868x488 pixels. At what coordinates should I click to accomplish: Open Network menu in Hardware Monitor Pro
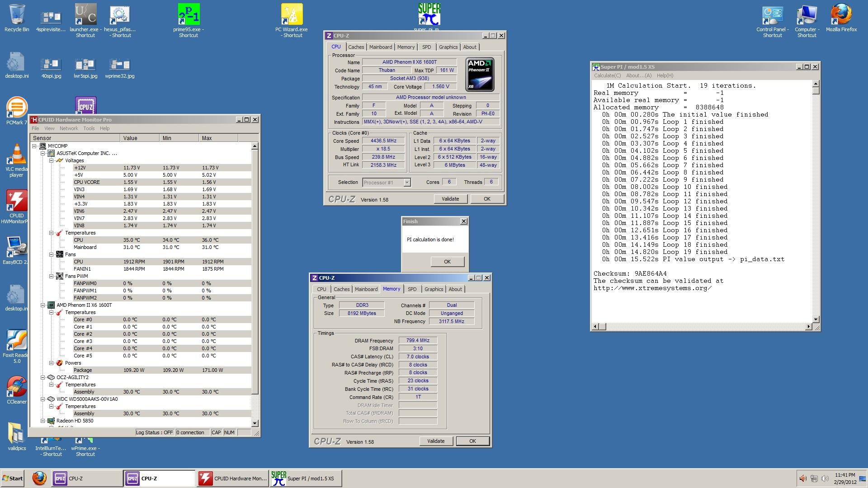pyautogui.click(x=69, y=128)
